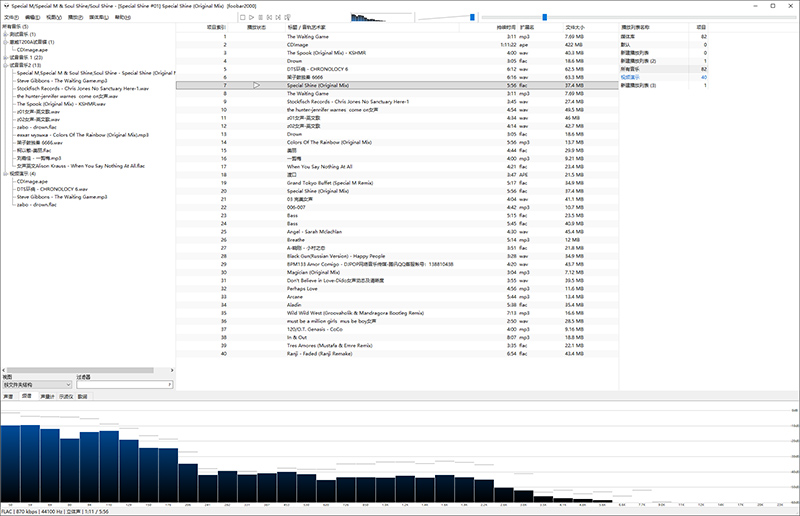Adjust the volume slider in the toolbar
Screen dimensions: 800x516
(x=446, y=17)
